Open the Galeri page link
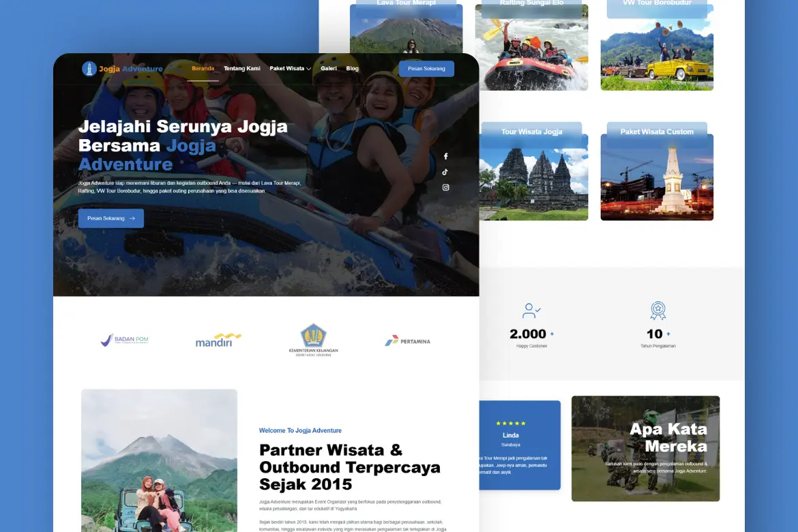Image resolution: width=798 pixels, height=532 pixels. pyautogui.click(x=329, y=69)
